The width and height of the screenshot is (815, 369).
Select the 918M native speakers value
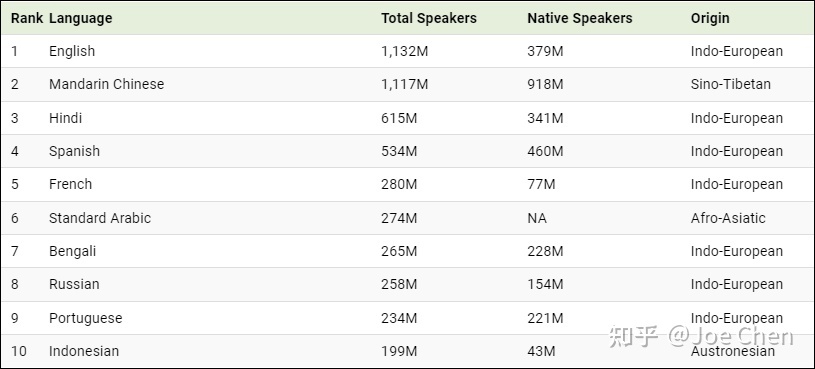click(545, 84)
